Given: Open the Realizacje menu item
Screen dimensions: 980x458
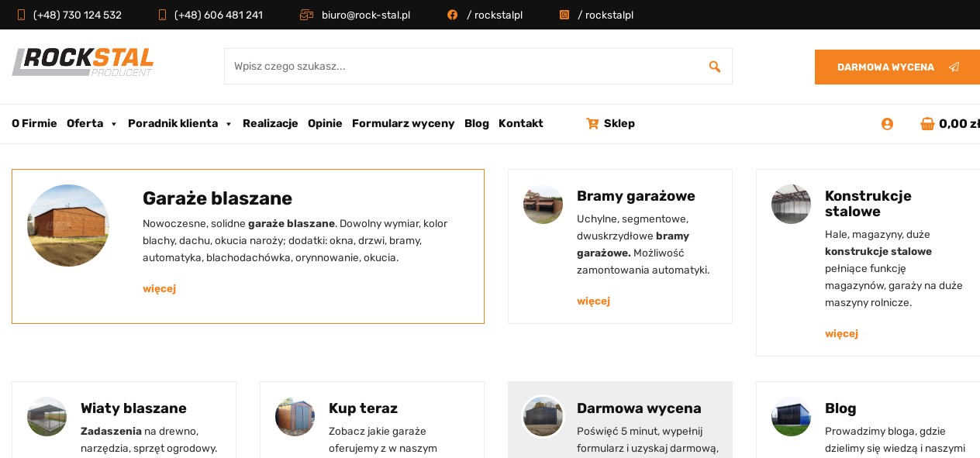Looking at the screenshot, I should (270, 123).
